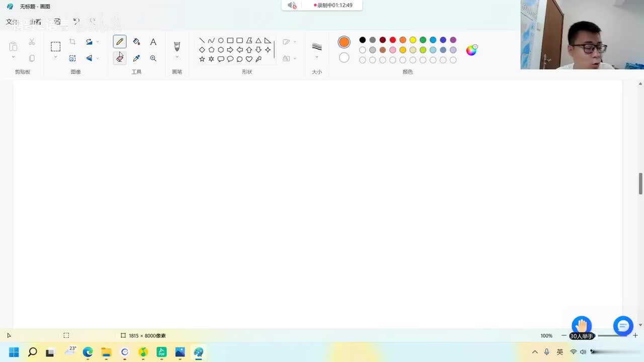Click the raise hand 举手 button

tap(582, 328)
